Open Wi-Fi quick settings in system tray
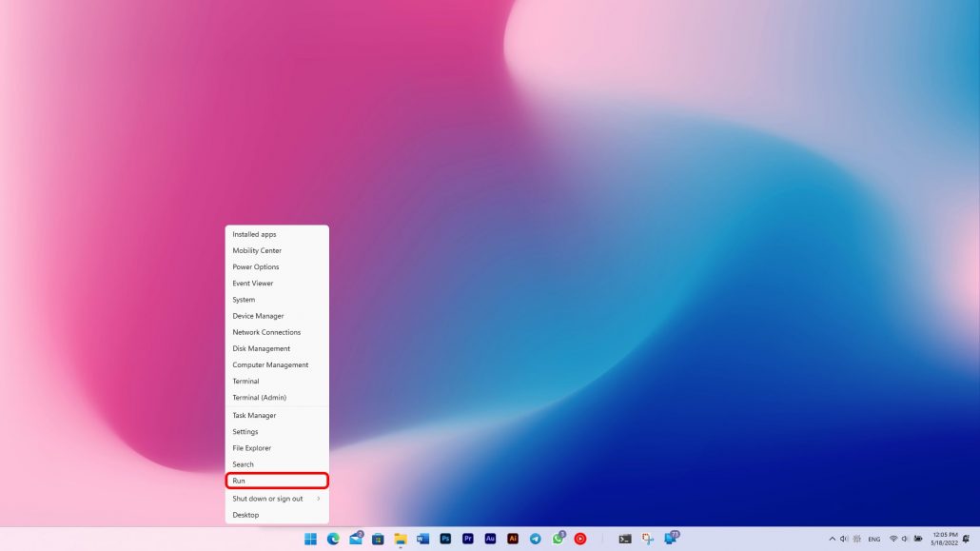The width and height of the screenshot is (980, 551). [x=893, y=539]
